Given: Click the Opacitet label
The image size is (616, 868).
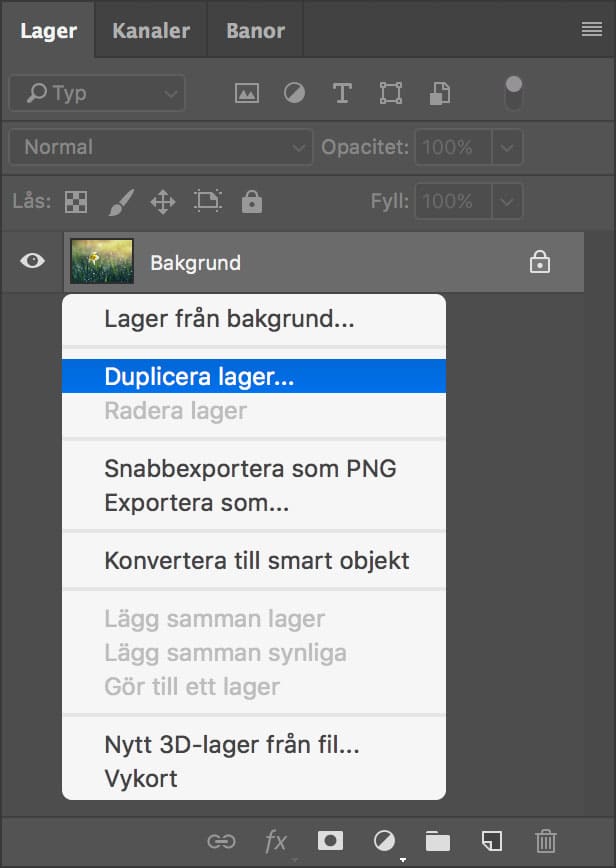Looking at the screenshot, I should point(365,147).
